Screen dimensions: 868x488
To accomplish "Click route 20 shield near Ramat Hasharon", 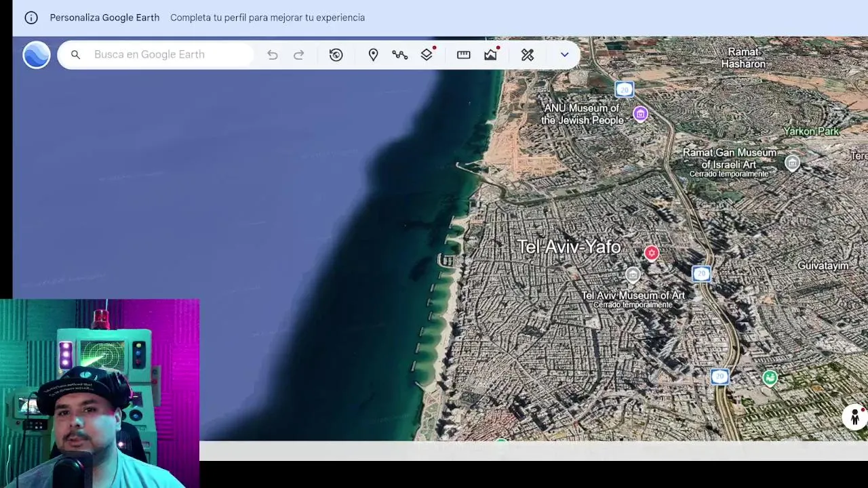I will pyautogui.click(x=625, y=89).
